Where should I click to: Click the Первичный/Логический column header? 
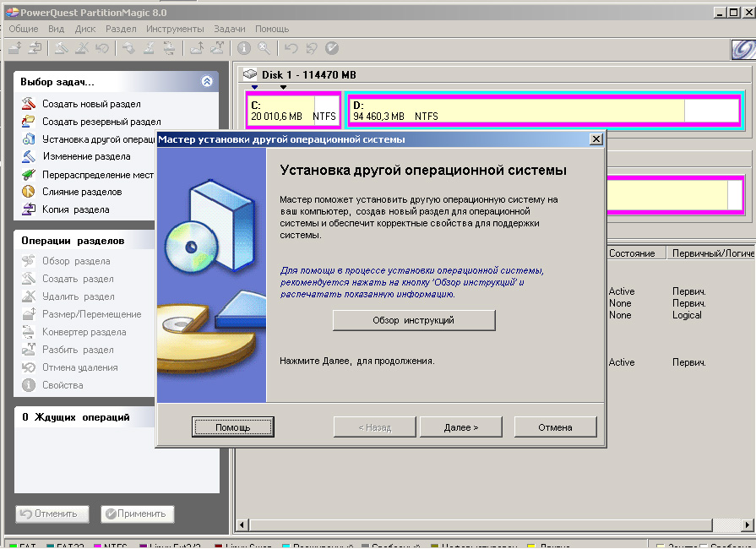(x=710, y=253)
